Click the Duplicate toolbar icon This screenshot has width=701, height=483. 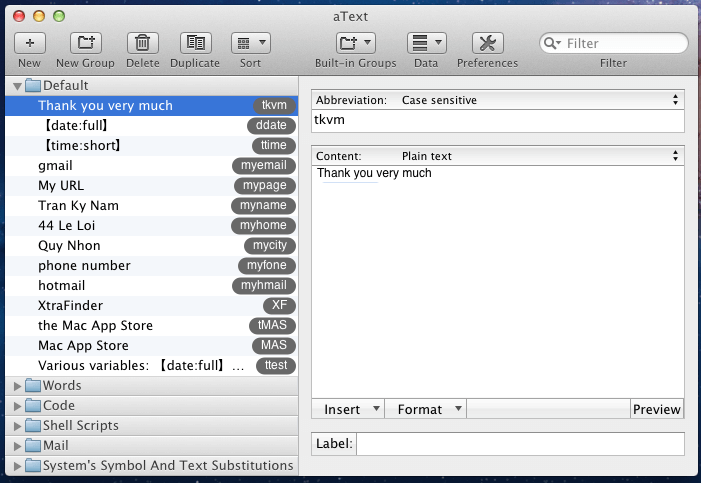coord(195,43)
